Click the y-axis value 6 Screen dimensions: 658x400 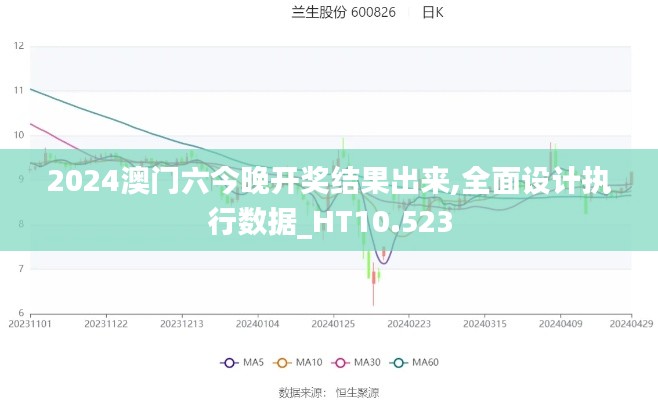tap(21, 313)
